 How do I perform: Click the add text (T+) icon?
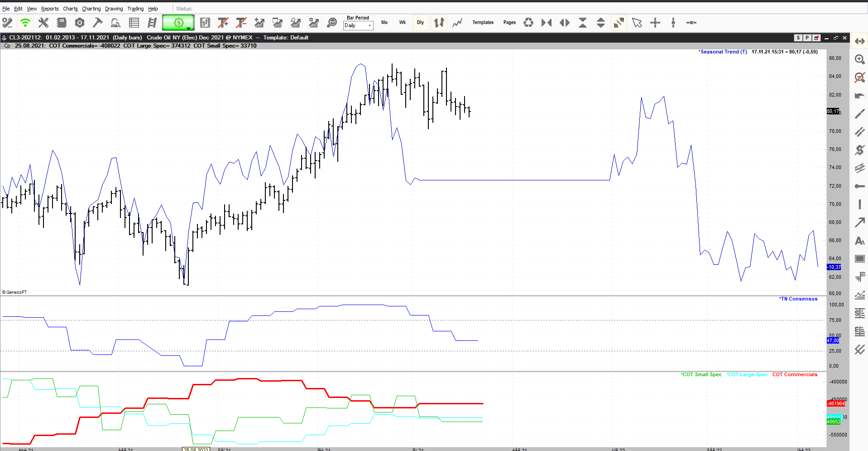coord(223,23)
